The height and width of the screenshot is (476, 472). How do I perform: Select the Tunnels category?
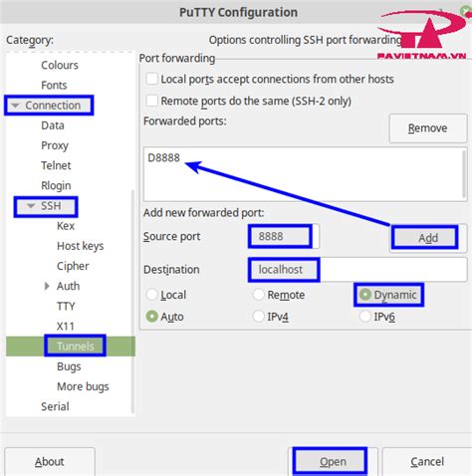click(x=71, y=347)
